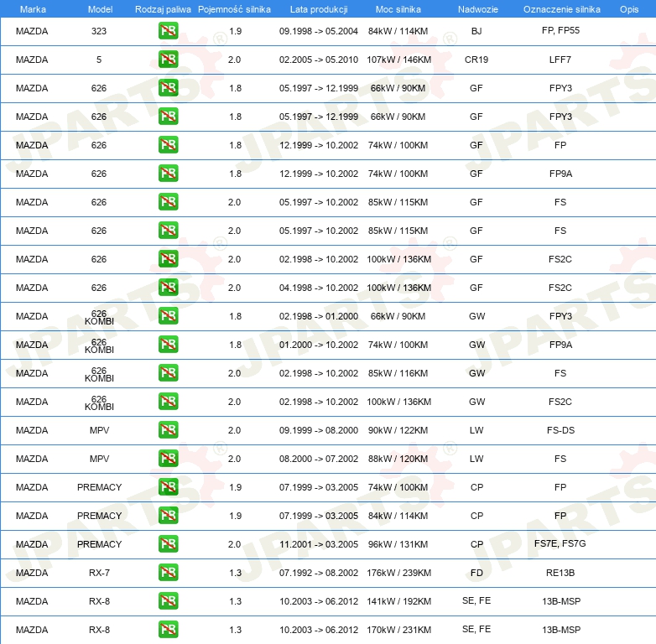The width and height of the screenshot is (656, 644).
Task: Click the Moc silnika column header
Action: pos(398,9)
